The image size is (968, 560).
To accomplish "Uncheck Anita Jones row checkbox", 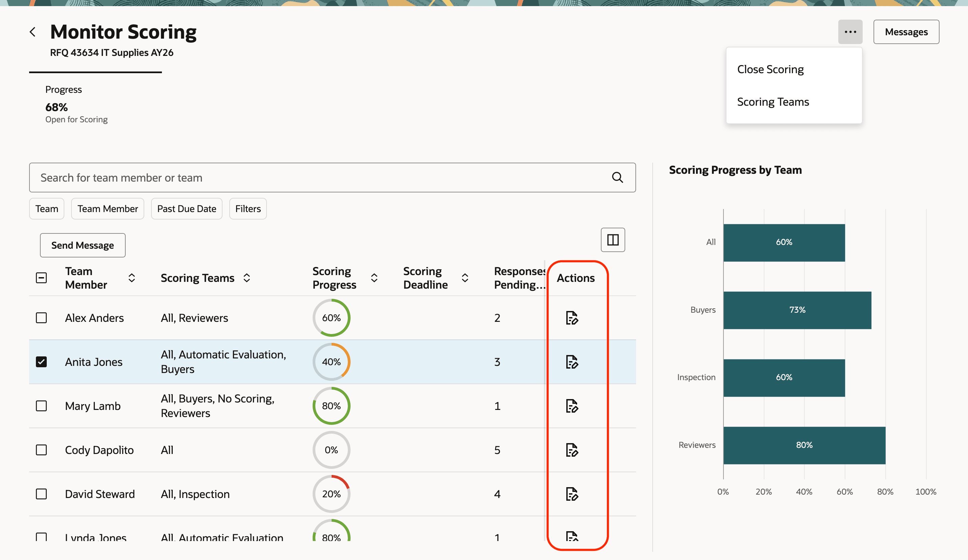I will pyautogui.click(x=41, y=362).
